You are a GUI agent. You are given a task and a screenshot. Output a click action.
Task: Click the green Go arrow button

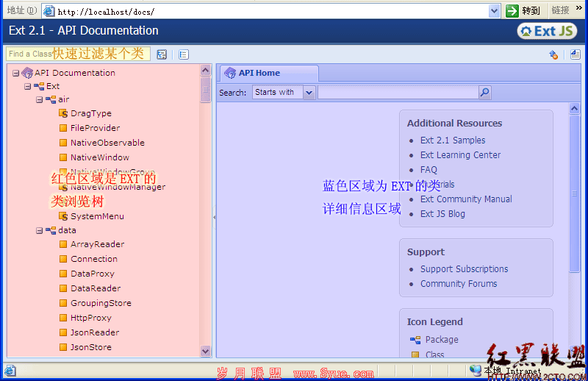click(512, 11)
